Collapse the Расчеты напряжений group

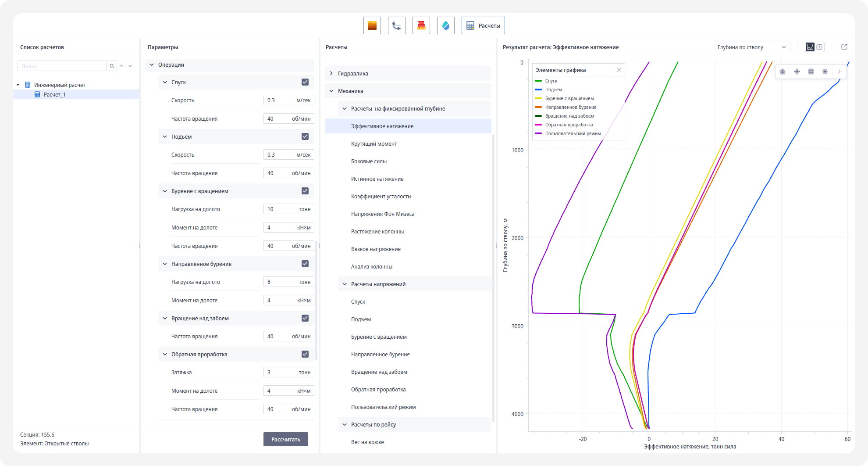[x=345, y=284]
